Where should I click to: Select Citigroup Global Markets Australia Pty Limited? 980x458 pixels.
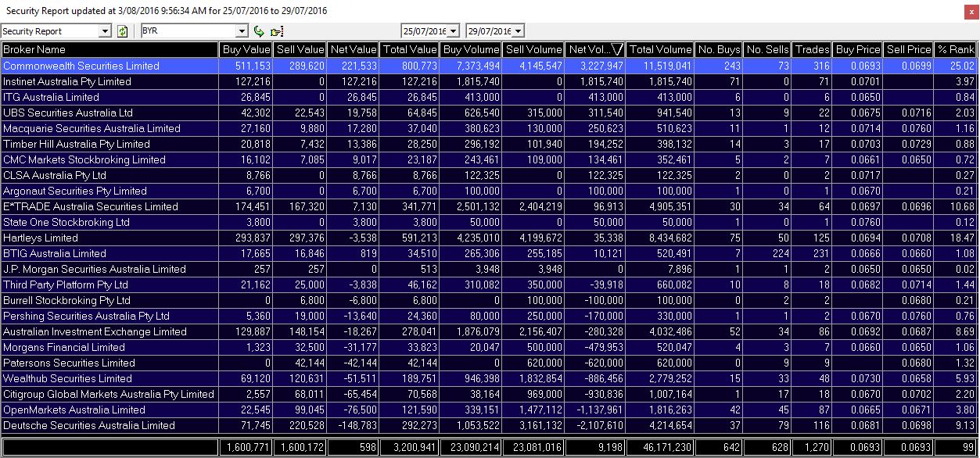[489, 394]
